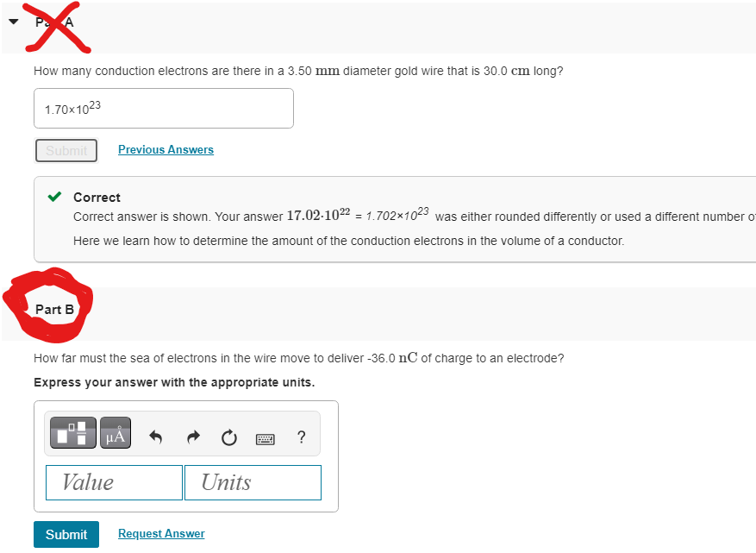Open the Previous Answers link
The height and width of the screenshot is (553, 756).
[166, 149]
